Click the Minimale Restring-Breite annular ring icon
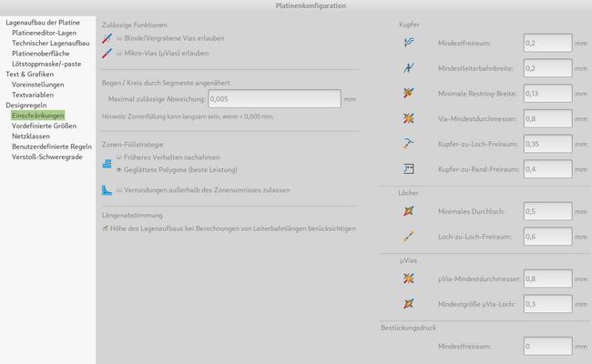Screen dimensions: 592x364 click(x=409, y=93)
